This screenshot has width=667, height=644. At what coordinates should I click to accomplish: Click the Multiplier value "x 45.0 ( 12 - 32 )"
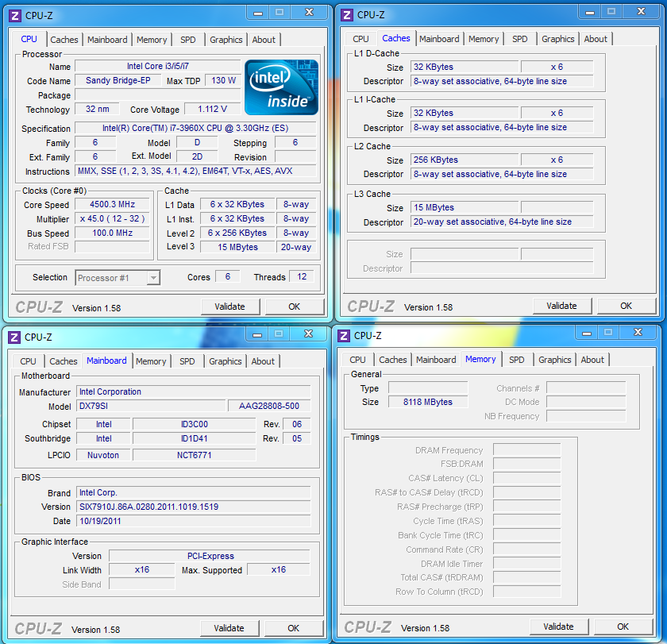click(112, 218)
